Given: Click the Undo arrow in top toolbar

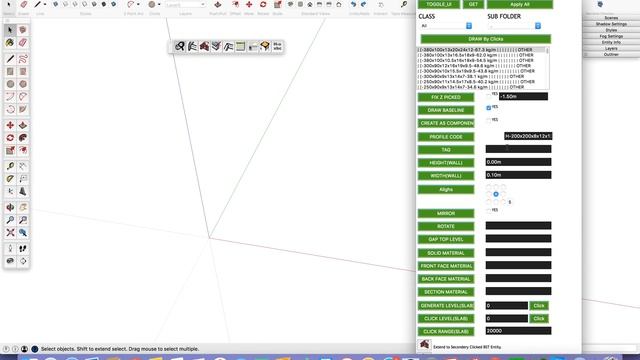Looking at the screenshot, I should click(x=353, y=4).
